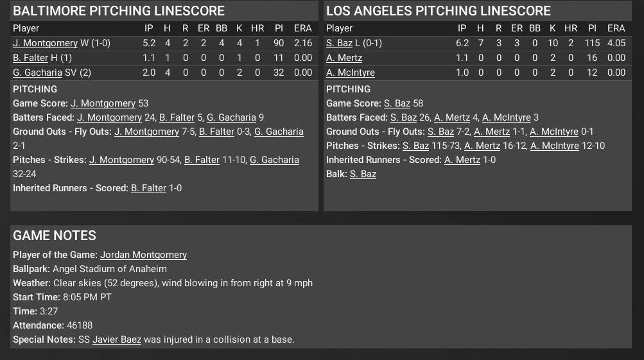Open the injured Javier Baez player link

pyautogui.click(x=117, y=339)
